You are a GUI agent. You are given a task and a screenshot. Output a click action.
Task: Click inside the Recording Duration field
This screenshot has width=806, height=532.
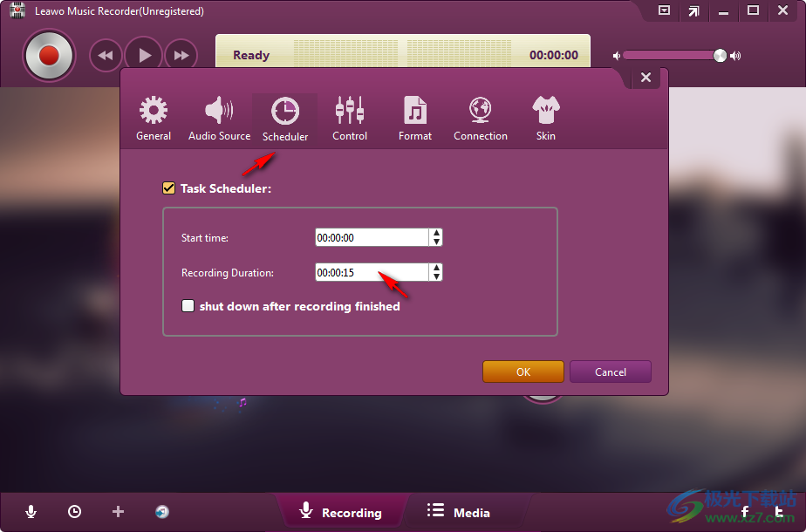pyautogui.click(x=371, y=273)
